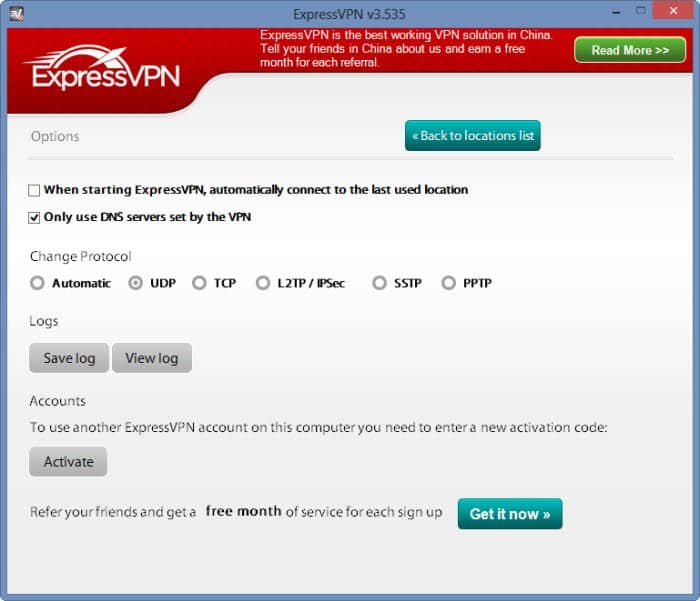The width and height of the screenshot is (700, 601).
Task: Select the Automatic protocol option
Action: 38,283
